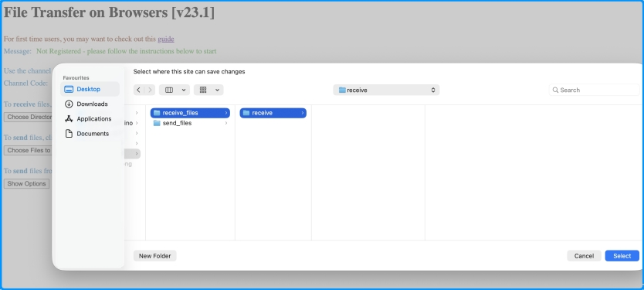
Task: Click the Choose Files to send button
Action: (28, 151)
